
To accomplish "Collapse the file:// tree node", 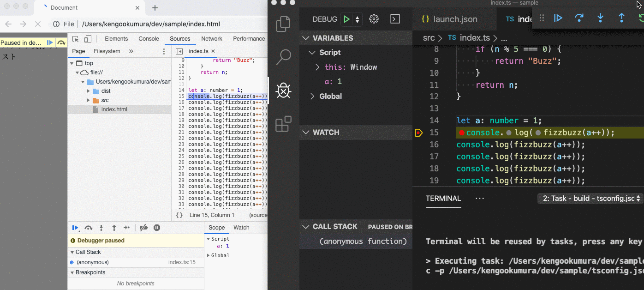I will (78, 72).
